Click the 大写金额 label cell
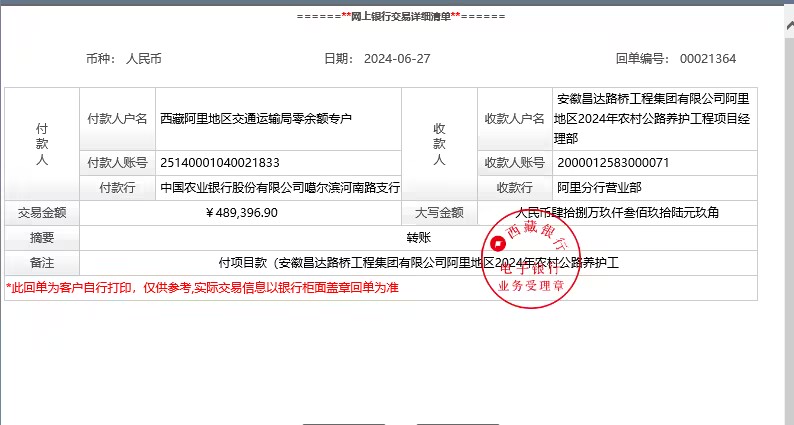This screenshot has height=425, width=794. [439, 213]
